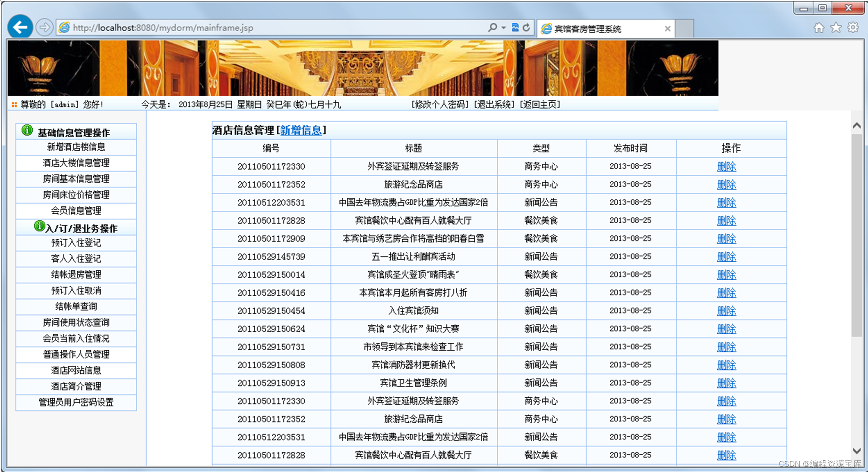This screenshot has height=472, width=868.
Task: Open the favorites star icon
Action: [x=836, y=28]
